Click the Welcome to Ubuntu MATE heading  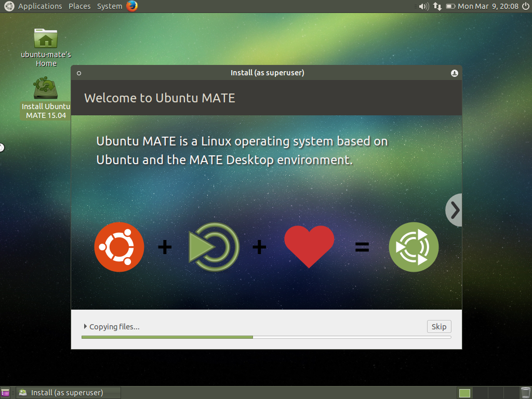pyautogui.click(x=159, y=98)
